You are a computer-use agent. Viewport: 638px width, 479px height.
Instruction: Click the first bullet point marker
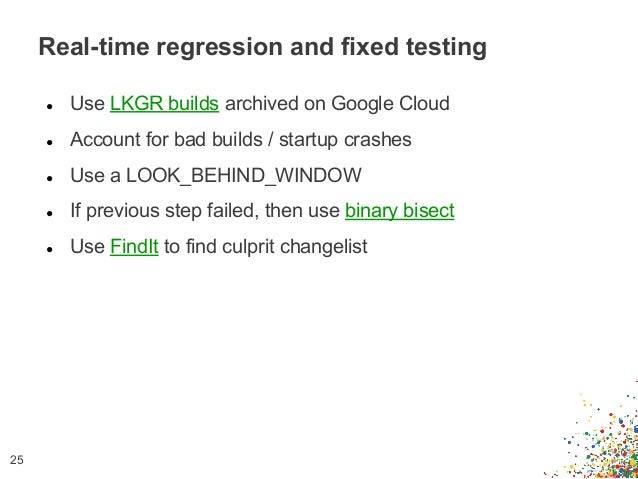pyautogui.click(x=50, y=107)
